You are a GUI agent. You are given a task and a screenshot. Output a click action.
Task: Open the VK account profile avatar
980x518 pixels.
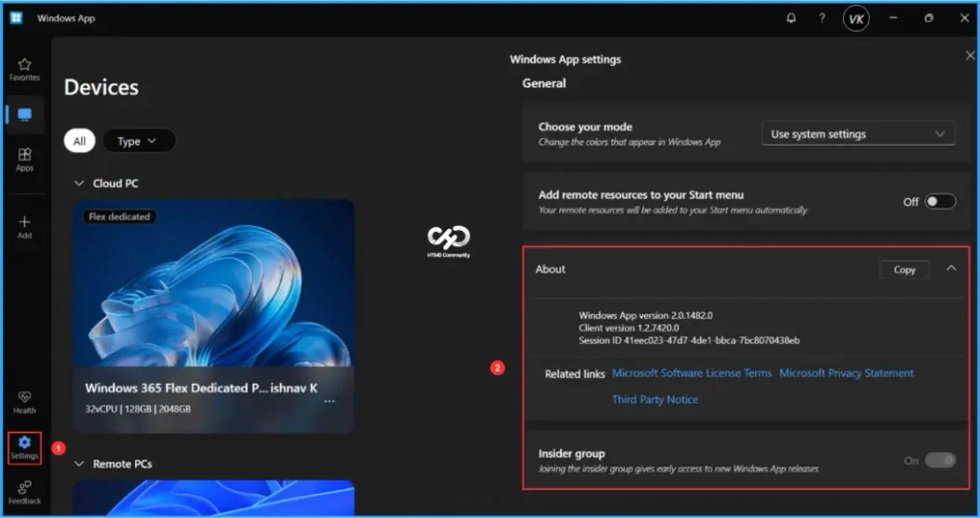(856, 18)
